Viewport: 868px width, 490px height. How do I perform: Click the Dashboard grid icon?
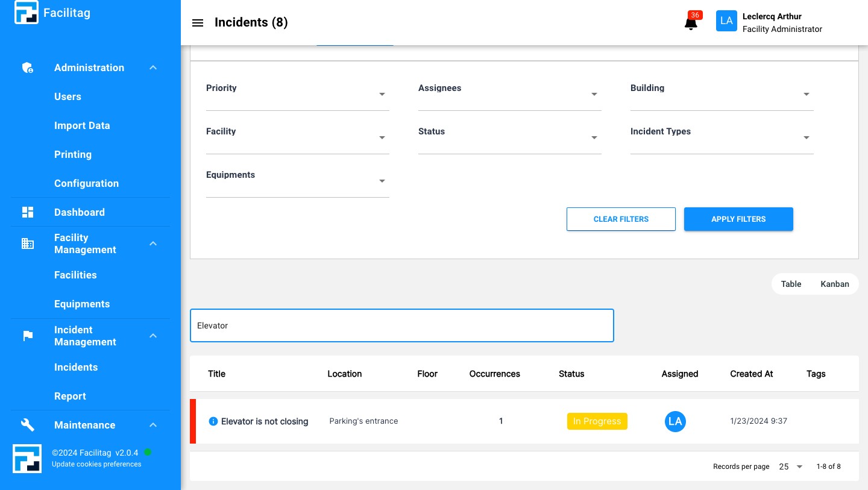point(28,212)
